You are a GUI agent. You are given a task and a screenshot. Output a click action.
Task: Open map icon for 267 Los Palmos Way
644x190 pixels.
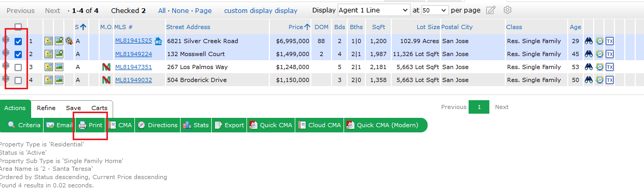48,67
